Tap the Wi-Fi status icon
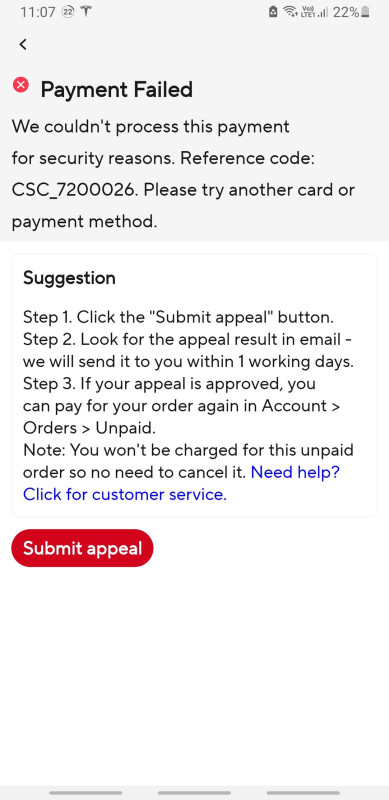 click(x=290, y=12)
